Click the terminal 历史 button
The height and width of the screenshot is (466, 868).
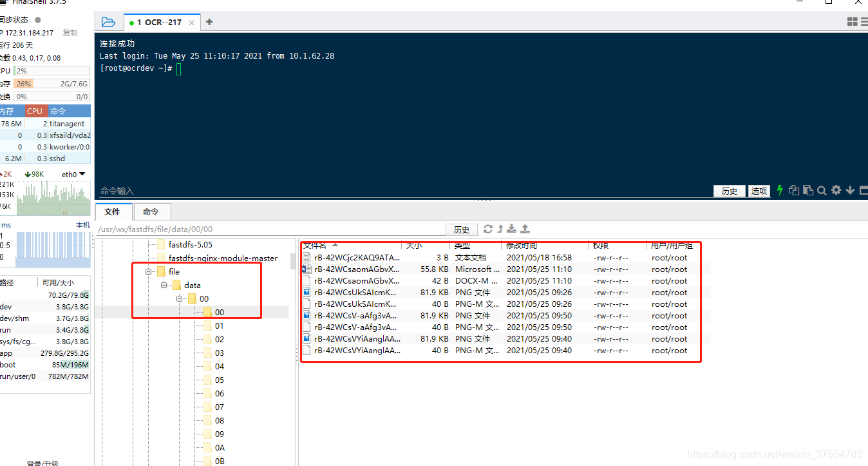point(729,191)
